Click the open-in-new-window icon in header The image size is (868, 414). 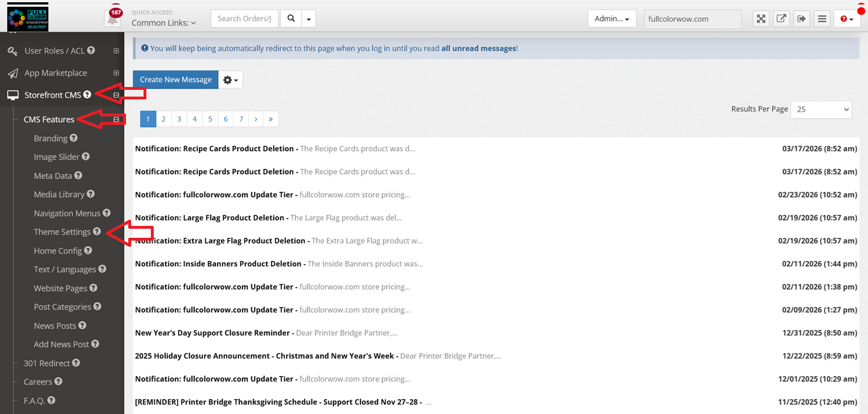781,19
